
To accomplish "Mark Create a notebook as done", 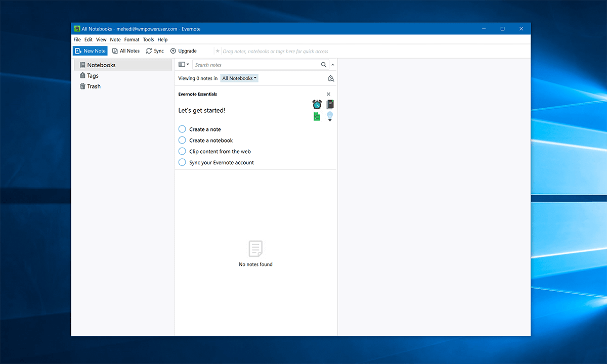I will click(x=182, y=140).
